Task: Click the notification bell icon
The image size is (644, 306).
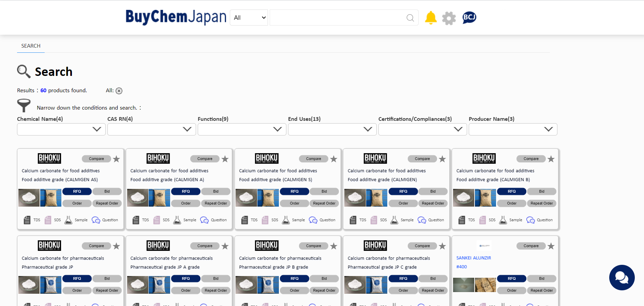Action: pyautogui.click(x=431, y=18)
